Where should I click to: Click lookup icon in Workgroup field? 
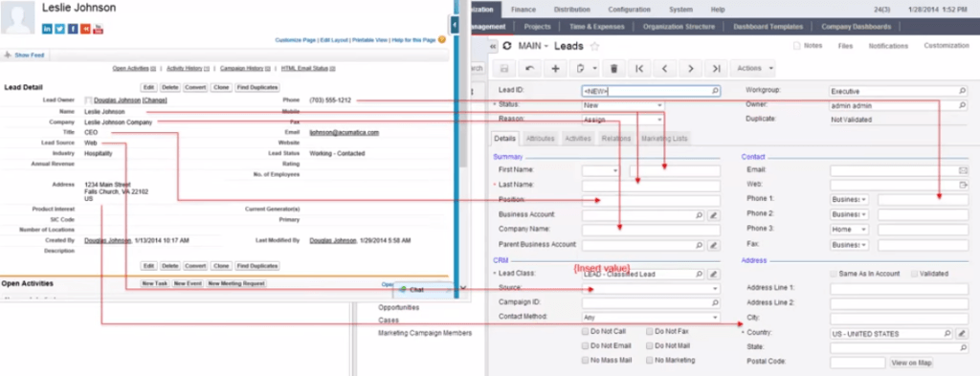963,91
